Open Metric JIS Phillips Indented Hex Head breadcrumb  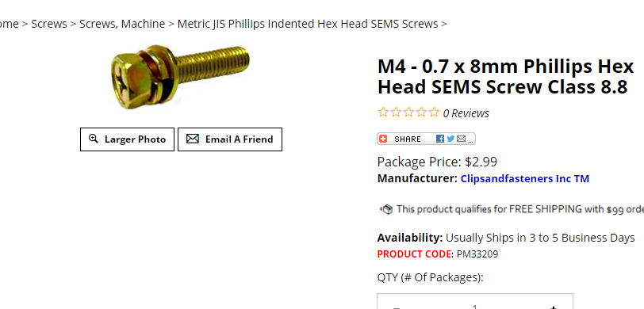pyautogui.click(x=308, y=25)
